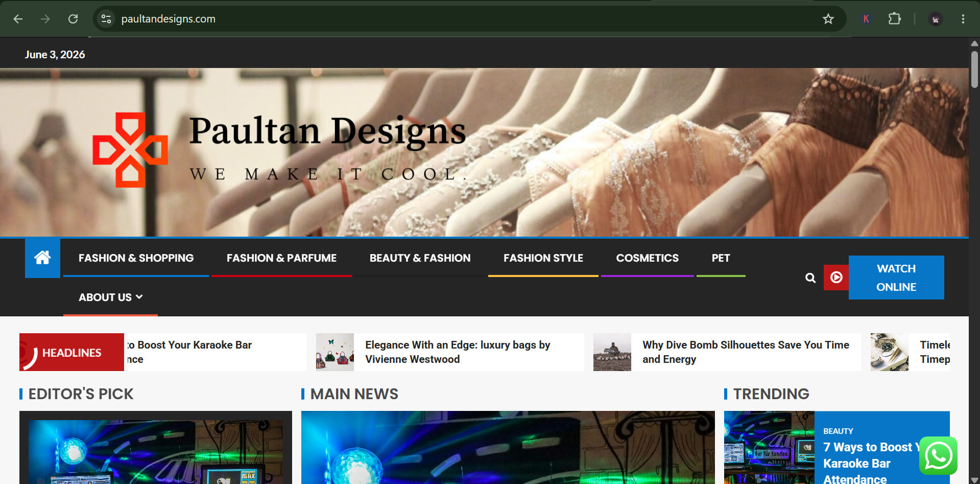Screen dimensions: 980x484
Task: Open Elegance With an Edge headline link
Action: (458, 352)
